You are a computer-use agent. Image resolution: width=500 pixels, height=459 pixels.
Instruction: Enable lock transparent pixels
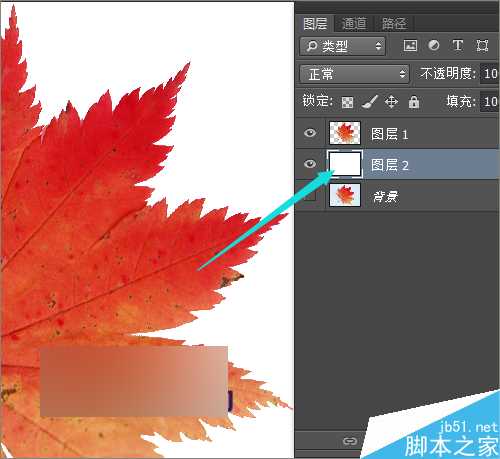(347, 102)
